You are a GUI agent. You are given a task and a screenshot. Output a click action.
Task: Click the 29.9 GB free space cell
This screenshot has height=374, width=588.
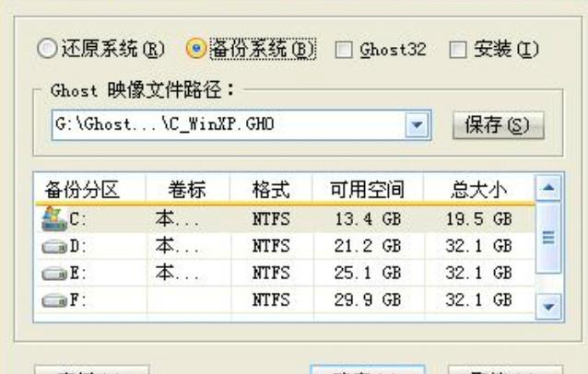pos(368,300)
